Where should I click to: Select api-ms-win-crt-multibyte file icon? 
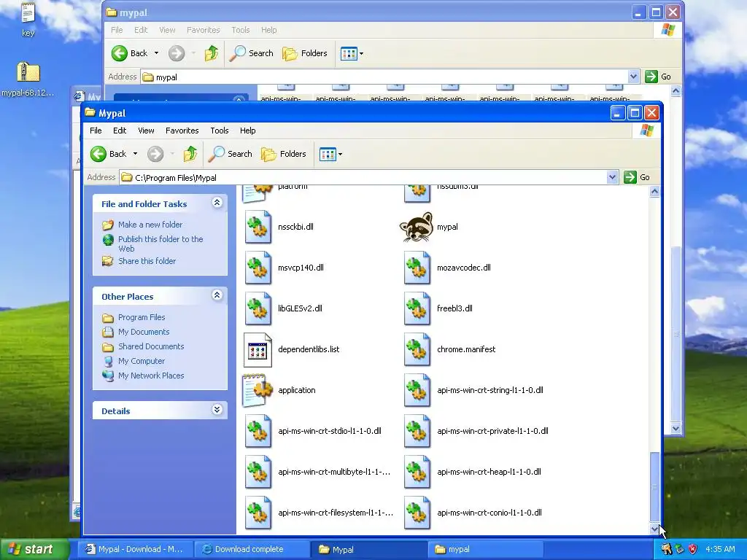(258, 472)
